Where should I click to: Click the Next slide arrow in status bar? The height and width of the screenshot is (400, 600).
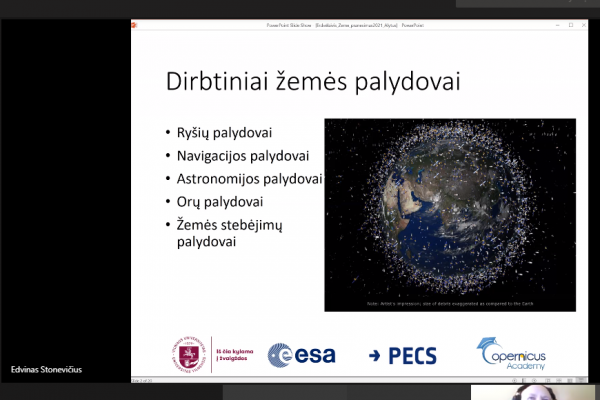(x=535, y=380)
